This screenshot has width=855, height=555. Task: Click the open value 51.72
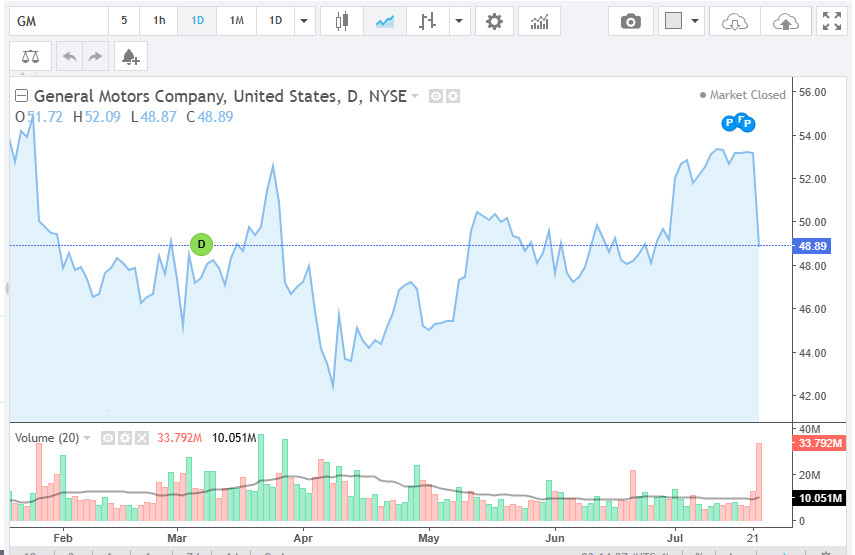[x=45, y=117]
